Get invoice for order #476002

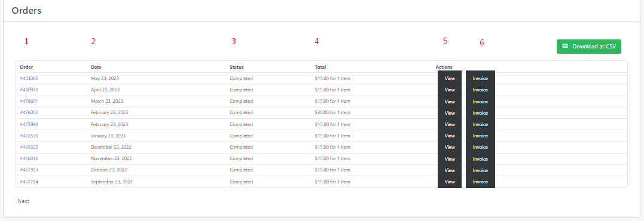pyautogui.click(x=480, y=113)
